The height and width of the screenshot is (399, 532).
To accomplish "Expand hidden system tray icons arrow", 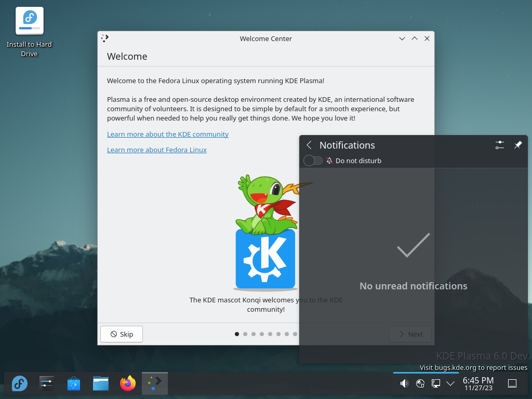I will click(x=450, y=383).
